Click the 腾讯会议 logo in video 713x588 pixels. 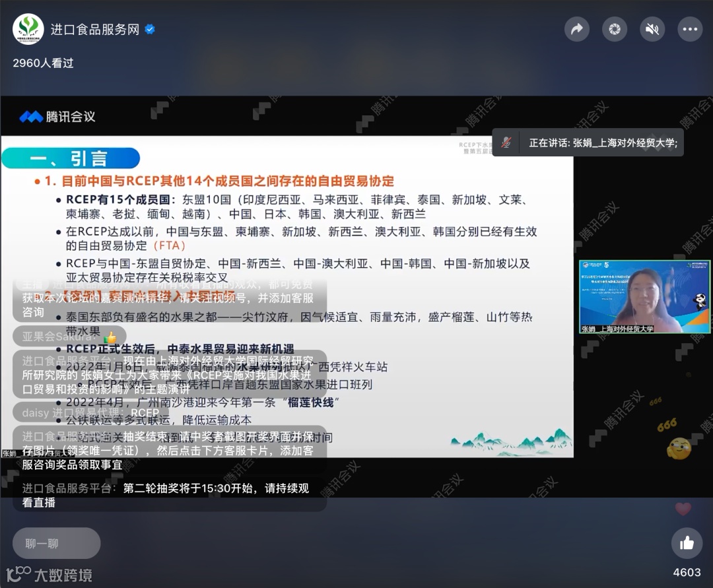point(57,117)
